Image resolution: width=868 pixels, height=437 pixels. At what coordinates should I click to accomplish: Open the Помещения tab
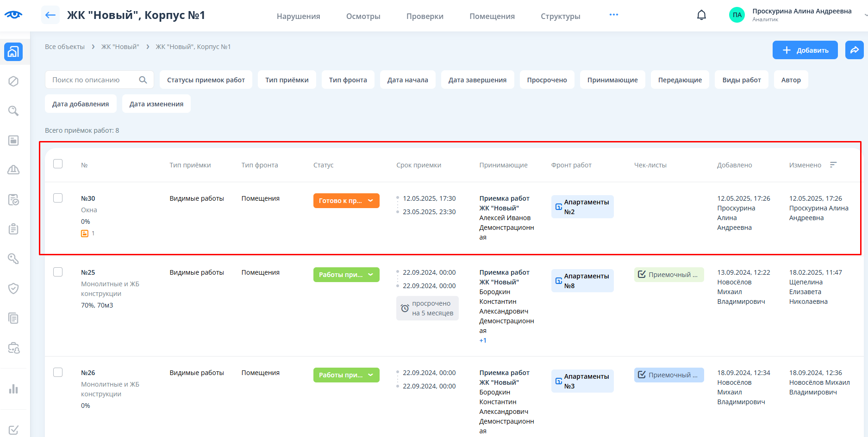(492, 16)
